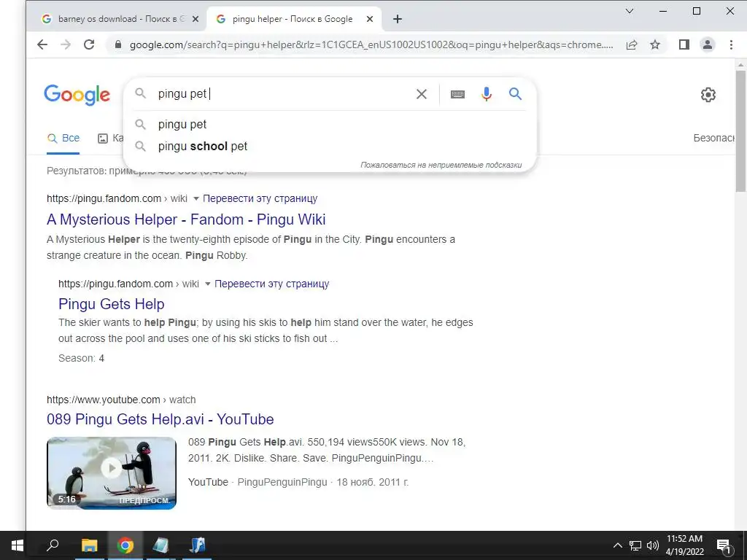This screenshot has width=747, height=560.
Task: Click the Chrome taskbar icon
Action: (125, 545)
